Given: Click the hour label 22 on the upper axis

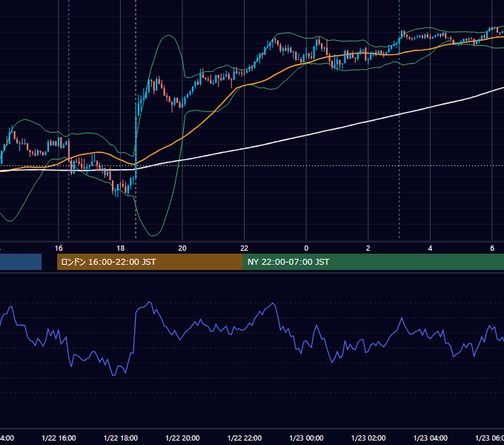Looking at the screenshot, I should pyautogui.click(x=245, y=248).
